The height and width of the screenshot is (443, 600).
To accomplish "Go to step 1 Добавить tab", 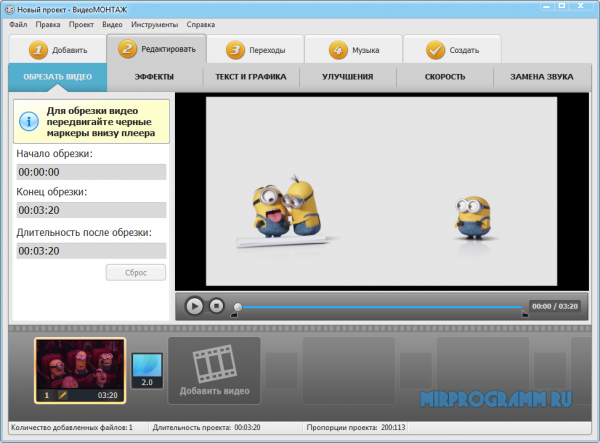I will (x=57, y=50).
